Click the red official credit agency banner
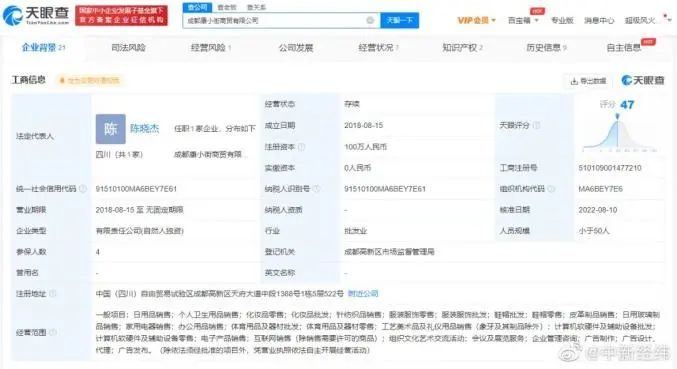The width and height of the screenshot is (677, 369). (121, 15)
